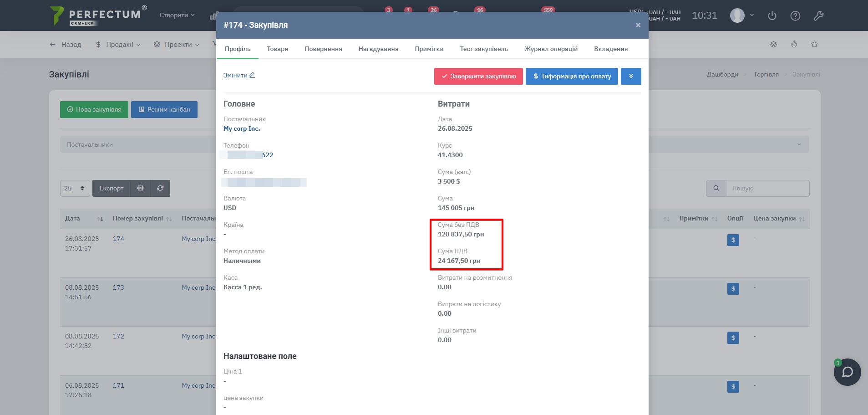Click Завершити закупівлю button
This screenshot has width=868, height=415.
[x=478, y=76]
